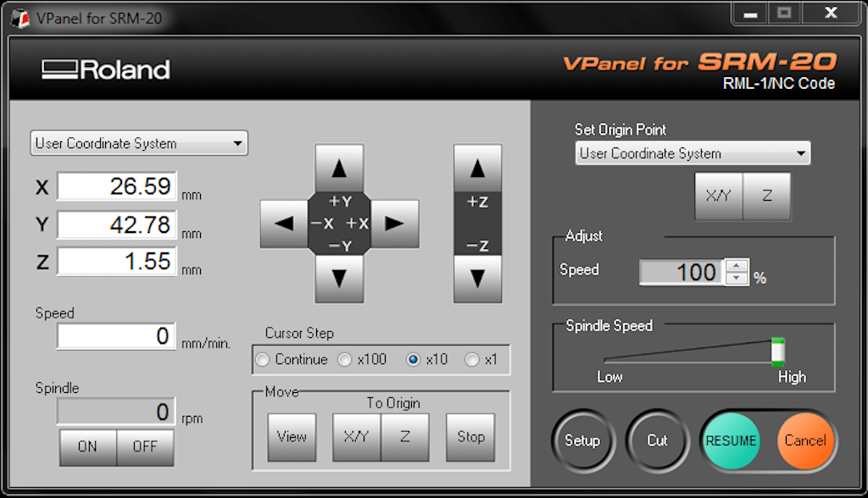Click the Adjust Speed value field
The image size is (868, 498).
682,272
